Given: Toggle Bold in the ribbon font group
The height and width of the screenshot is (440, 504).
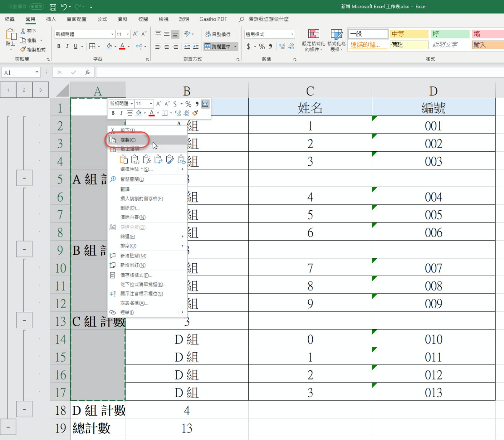Looking at the screenshot, I should coord(59,47).
